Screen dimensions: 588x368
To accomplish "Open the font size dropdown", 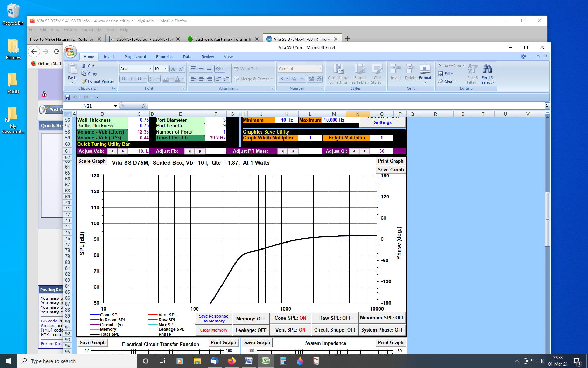I will coord(166,69).
